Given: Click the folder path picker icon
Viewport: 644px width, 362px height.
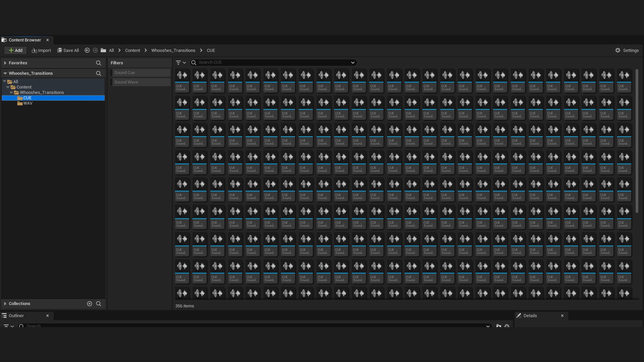Looking at the screenshot, I should coord(103,50).
